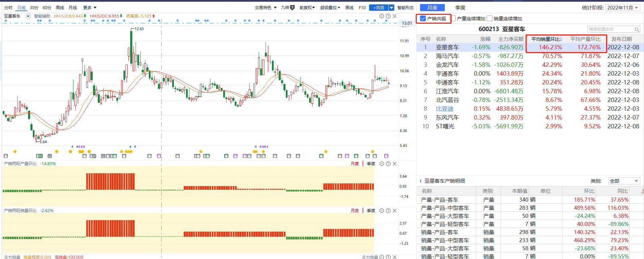644x259 pixels.
Task: Enable the 销量连续增加 checkbox
Action: (x=489, y=19)
